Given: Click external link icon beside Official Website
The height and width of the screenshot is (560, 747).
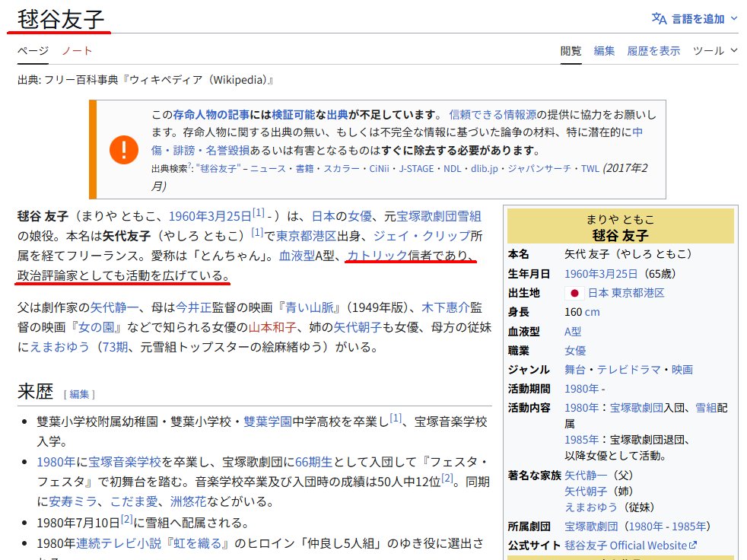Looking at the screenshot, I should pyautogui.click(x=692, y=546).
